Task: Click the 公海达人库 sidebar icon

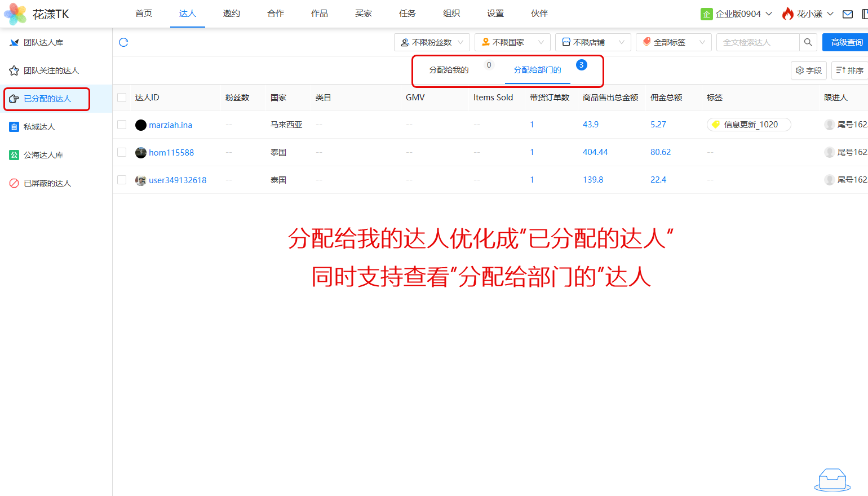Action: (14, 155)
